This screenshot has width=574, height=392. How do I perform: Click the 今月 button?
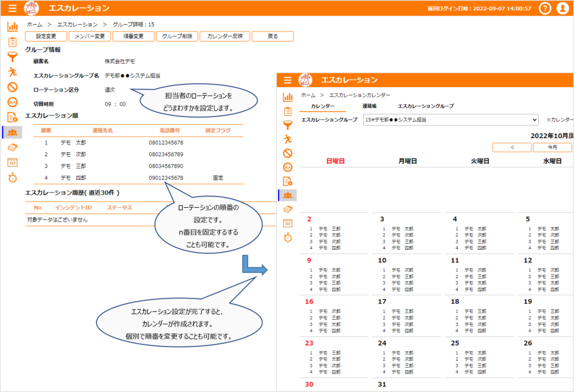pos(552,147)
